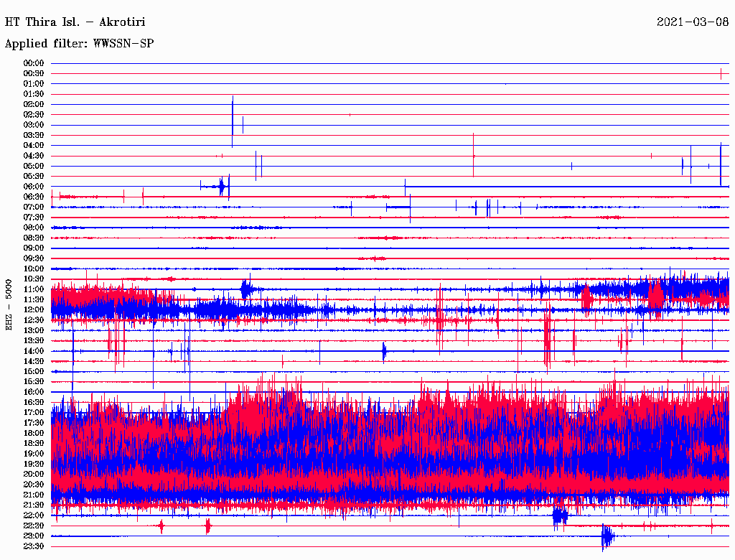This screenshot has height=560, width=735.
Task: Click the 04:30 time label
Action: [x=34, y=156]
